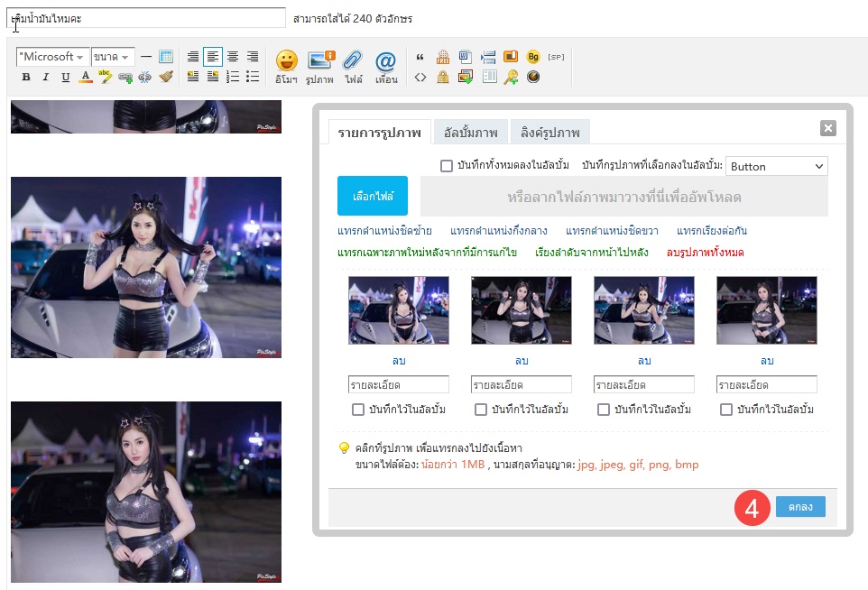Insert a quote block
The height and width of the screenshot is (590, 868).
(x=420, y=57)
